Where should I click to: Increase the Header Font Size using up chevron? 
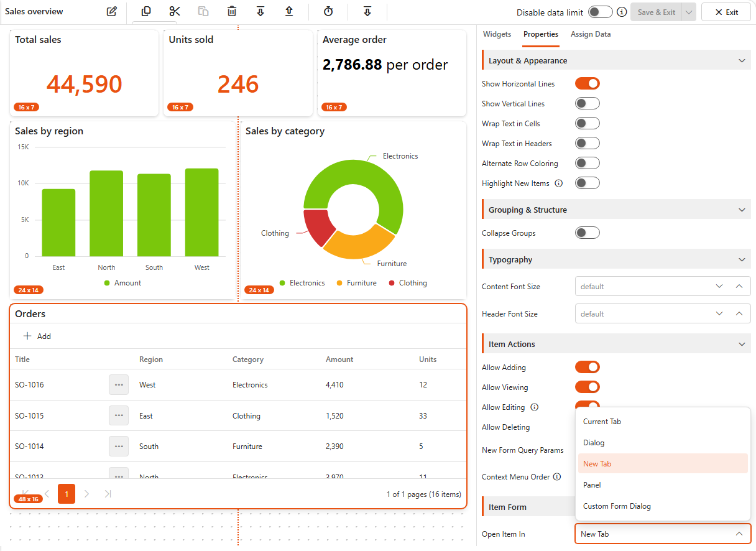(739, 313)
